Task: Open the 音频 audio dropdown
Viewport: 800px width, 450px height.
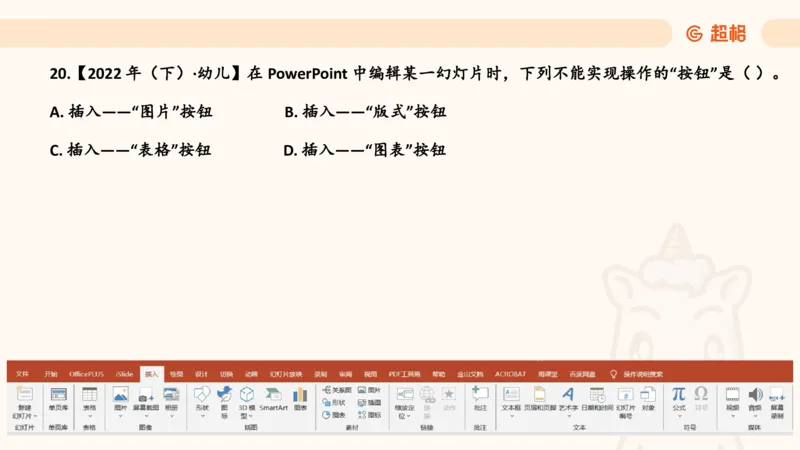Action: 755,416
